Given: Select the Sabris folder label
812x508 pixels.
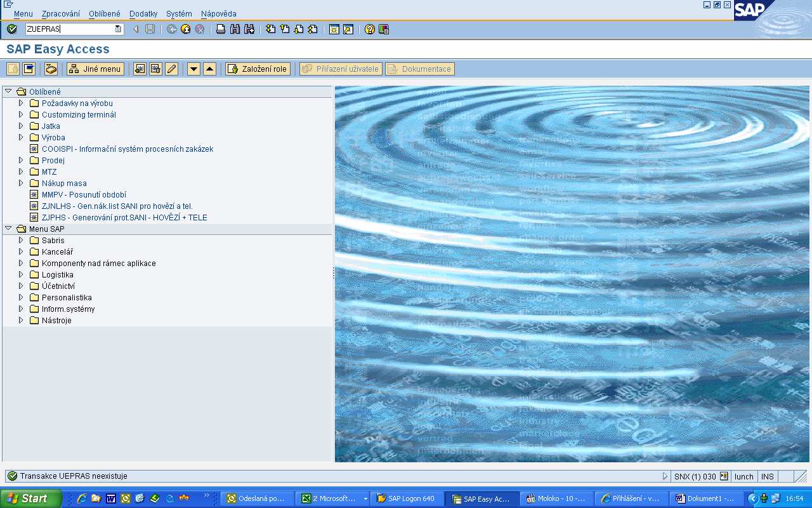Looking at the screenshot, I should 53,241.
